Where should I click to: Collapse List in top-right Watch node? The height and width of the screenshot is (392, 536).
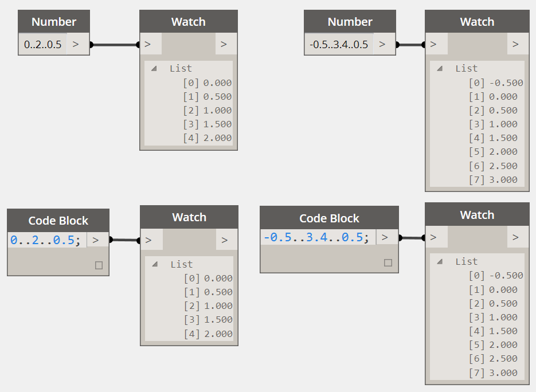[x=440, y=68]
